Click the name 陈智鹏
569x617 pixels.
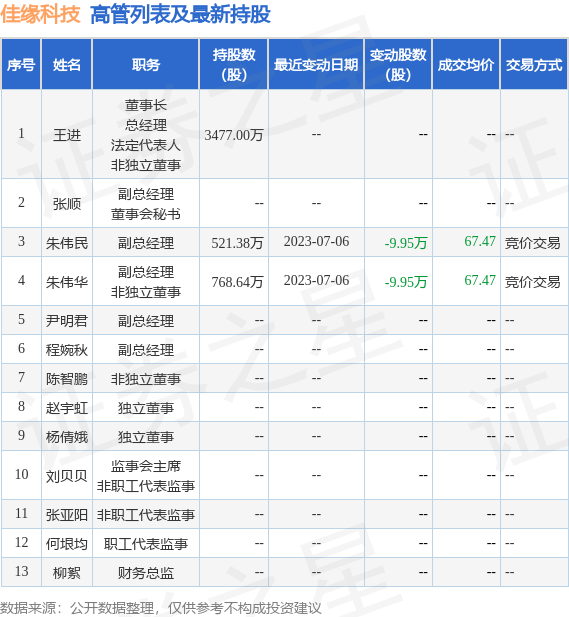point(67,379)
